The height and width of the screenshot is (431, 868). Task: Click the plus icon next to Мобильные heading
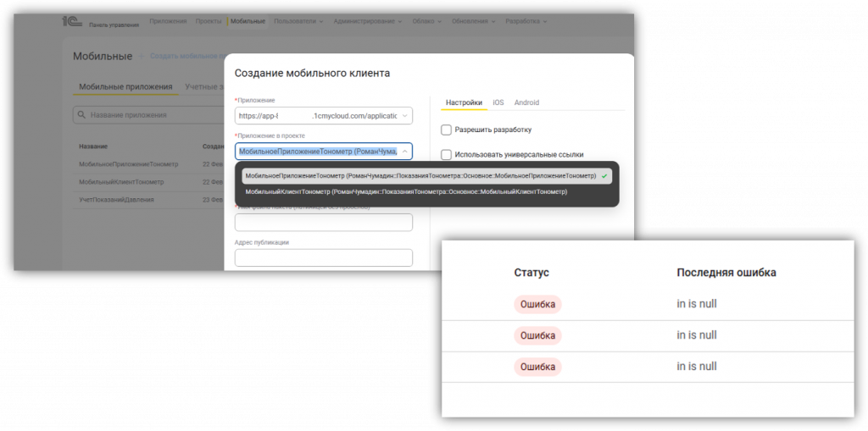pyautogui.click(x=142, y=56)
